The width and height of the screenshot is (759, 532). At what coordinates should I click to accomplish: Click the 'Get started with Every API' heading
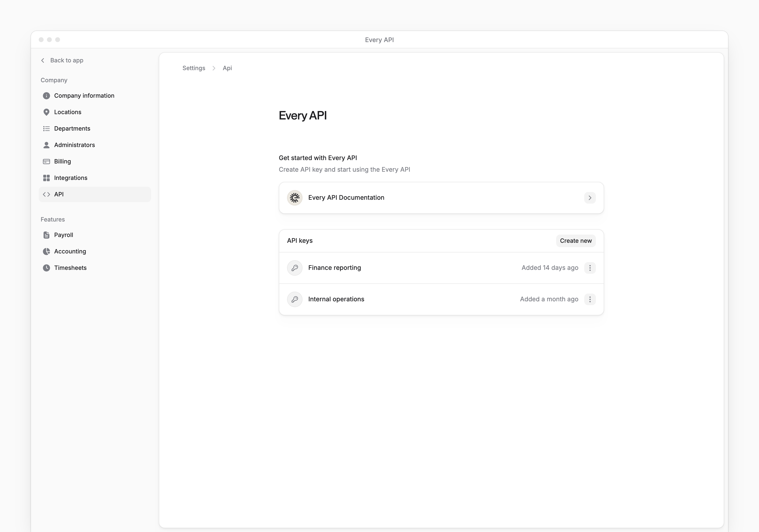pyautogui.click(x=318, y=158)
